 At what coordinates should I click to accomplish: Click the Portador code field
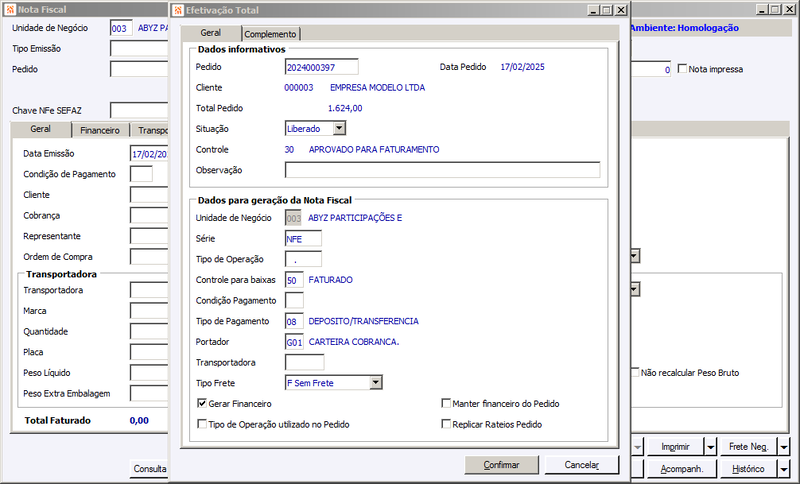[x=294, y=342]
